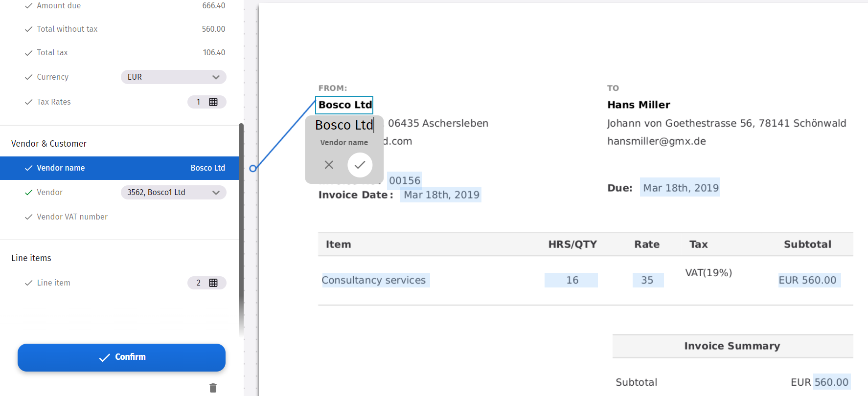Screen dimensions: 868x396
Task: Click the Total tax value 106.40
Action: [x=214, y=52]
